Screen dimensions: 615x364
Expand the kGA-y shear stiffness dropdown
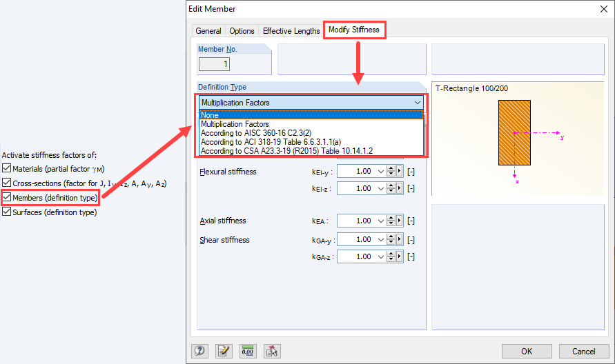click(380, 240)
